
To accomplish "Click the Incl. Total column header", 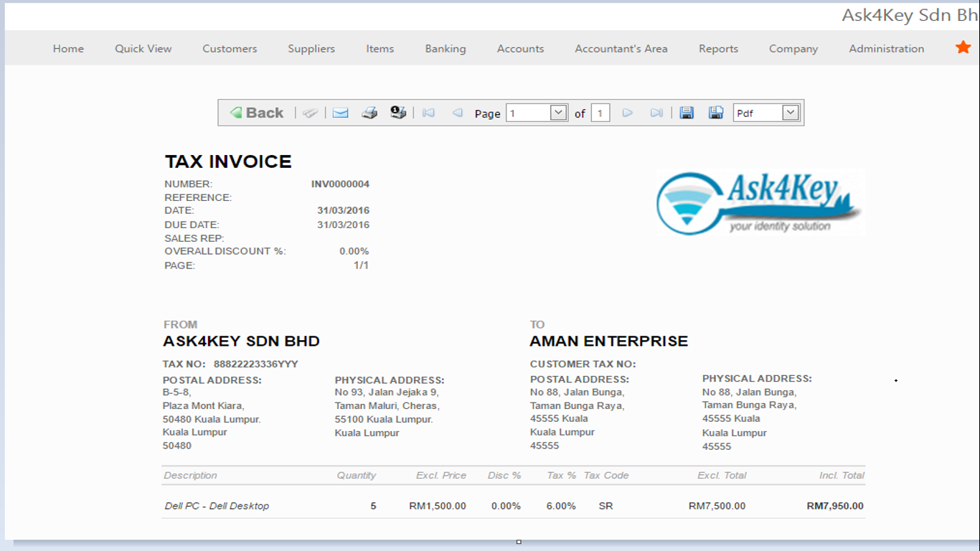I will pos(842,475).
